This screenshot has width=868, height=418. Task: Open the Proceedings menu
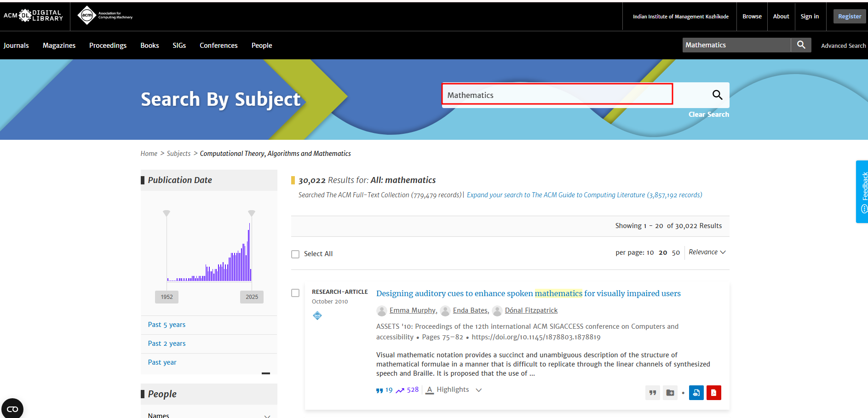click(108, 46)
